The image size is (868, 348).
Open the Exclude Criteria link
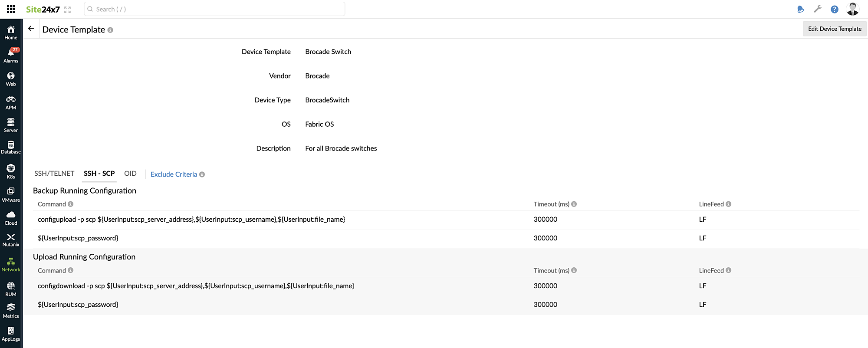[174, 174]
